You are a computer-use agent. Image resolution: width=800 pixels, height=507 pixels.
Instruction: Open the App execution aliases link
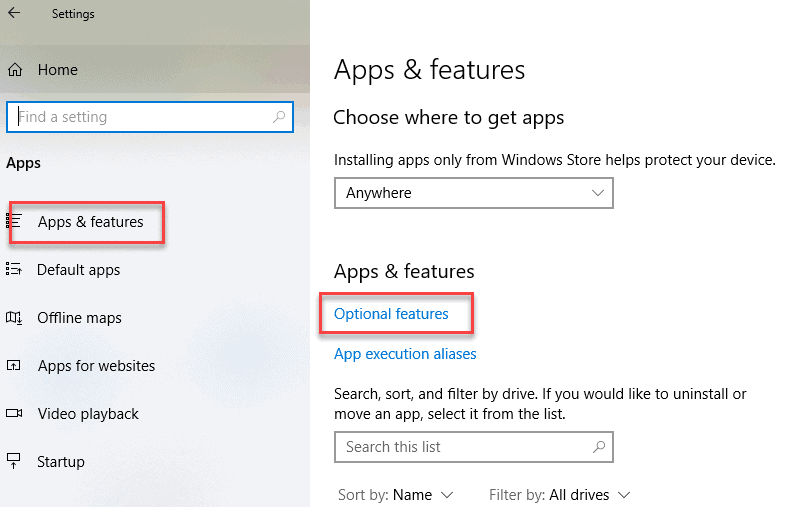tap(405, 354)
